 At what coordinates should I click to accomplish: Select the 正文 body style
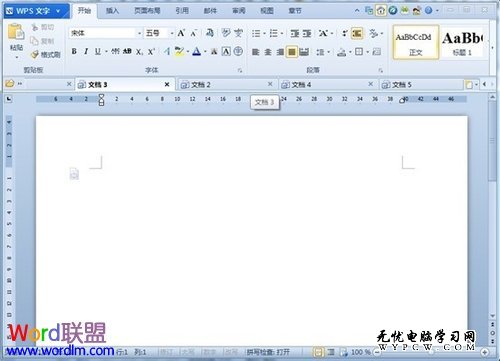[x=416, y=43]
